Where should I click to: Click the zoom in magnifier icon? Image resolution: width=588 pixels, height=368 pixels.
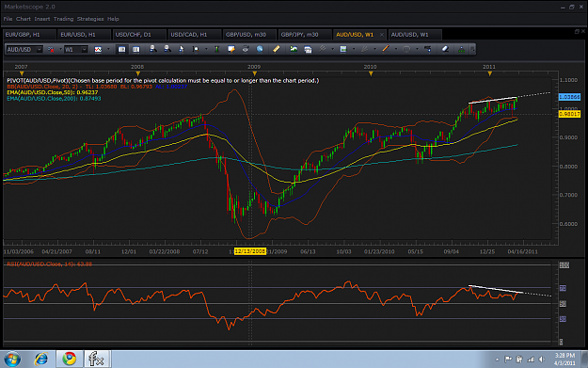click(x=153, y=49)
